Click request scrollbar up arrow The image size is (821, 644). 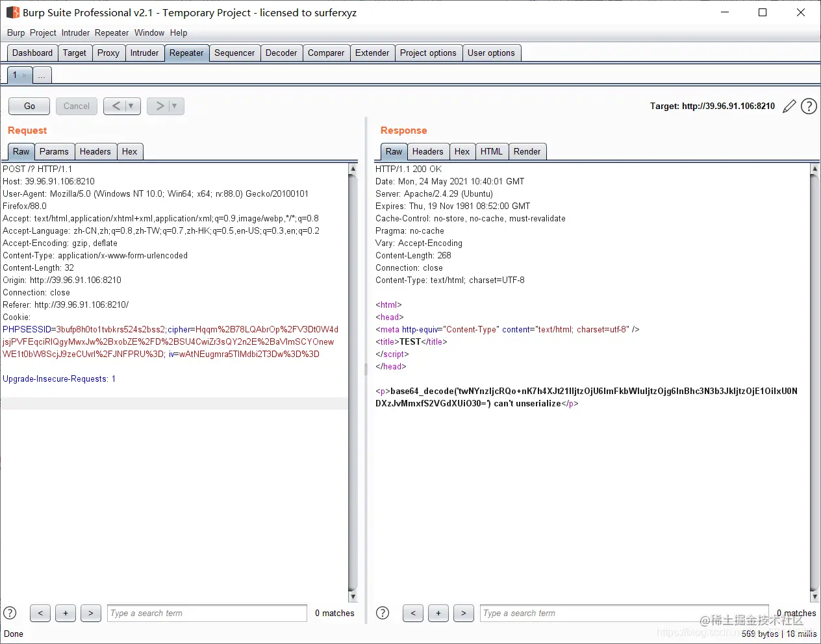(353, 169)
